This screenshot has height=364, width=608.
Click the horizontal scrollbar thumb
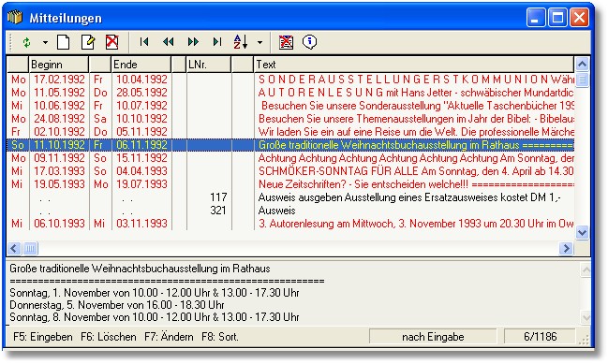point(30,248)
